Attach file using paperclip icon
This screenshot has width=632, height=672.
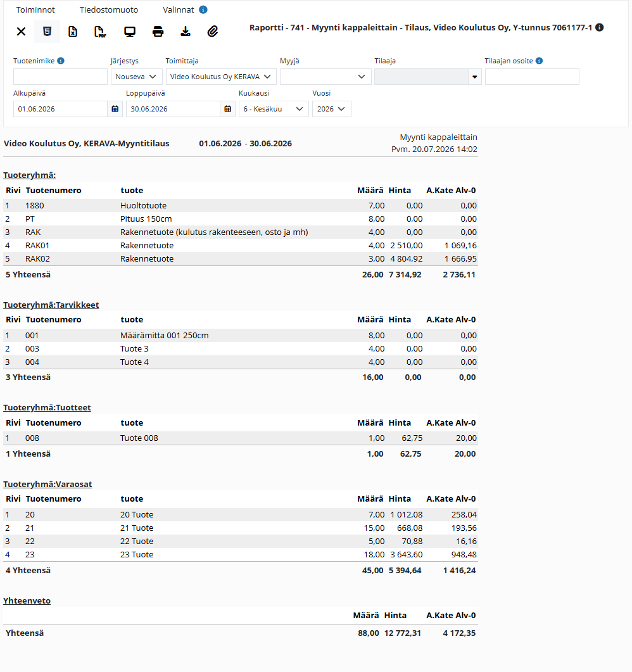point(213,31)
